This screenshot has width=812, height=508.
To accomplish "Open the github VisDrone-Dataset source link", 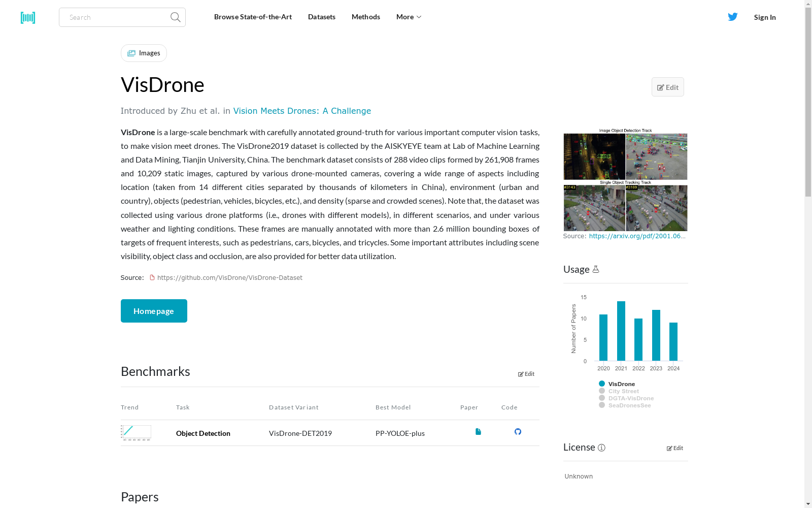I will click(230, 277).
